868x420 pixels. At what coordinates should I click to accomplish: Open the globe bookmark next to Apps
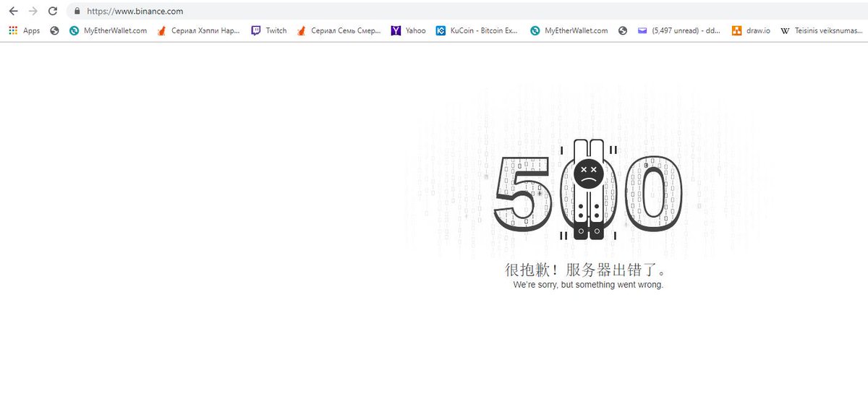pyautogui.click(x=54, y=30)
